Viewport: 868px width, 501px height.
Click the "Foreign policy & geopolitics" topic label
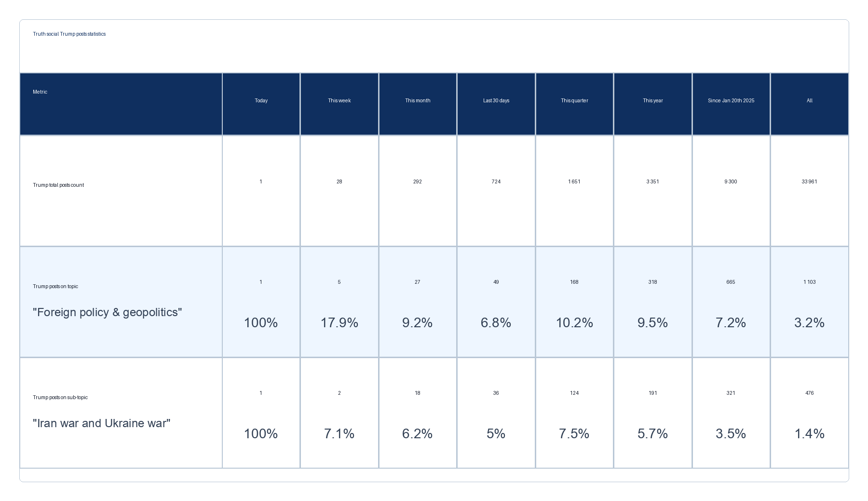click(107, 312)
